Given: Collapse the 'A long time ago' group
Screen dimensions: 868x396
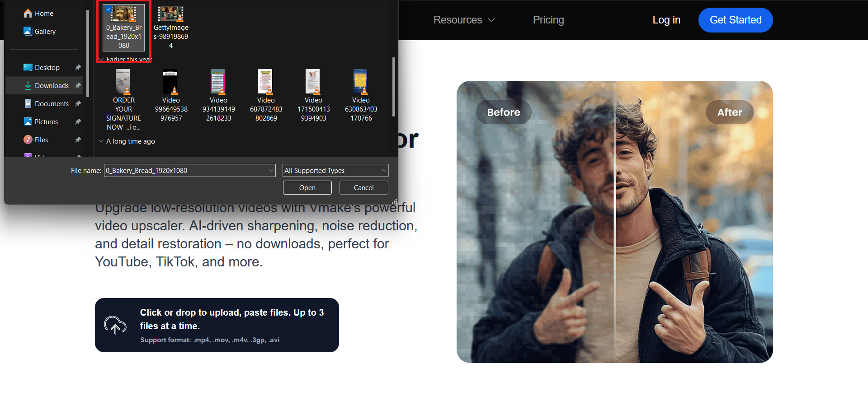Looking at the screenshot, I should click(x=101, y=141).
